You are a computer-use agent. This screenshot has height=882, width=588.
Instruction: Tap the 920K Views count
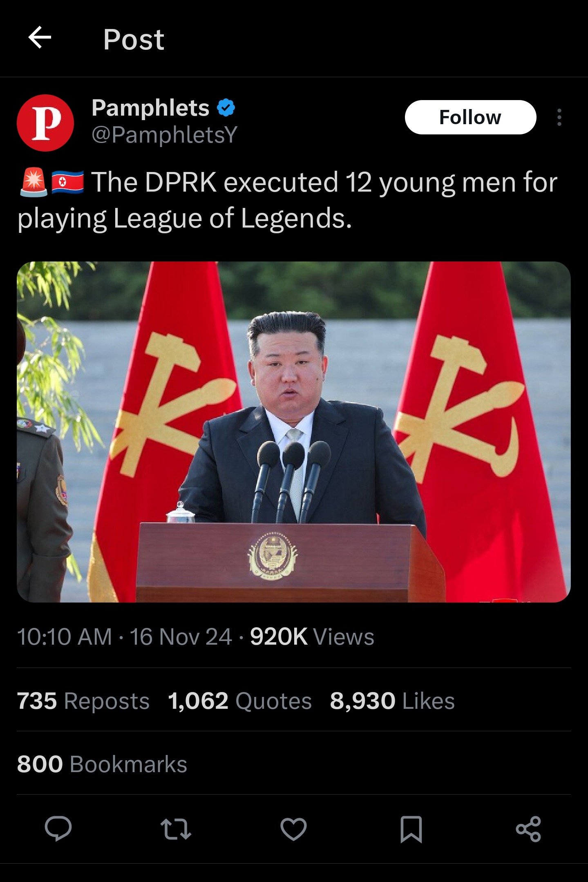pos(312,636)
